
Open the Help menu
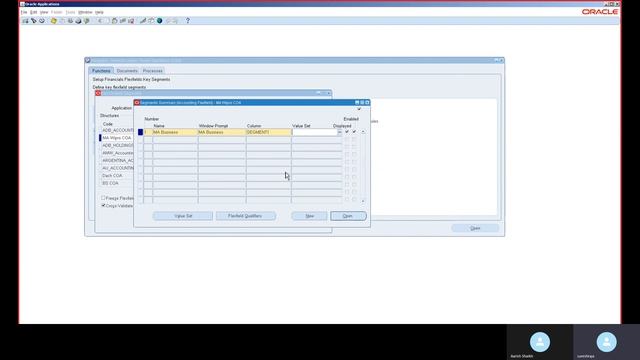coord(99,12)
